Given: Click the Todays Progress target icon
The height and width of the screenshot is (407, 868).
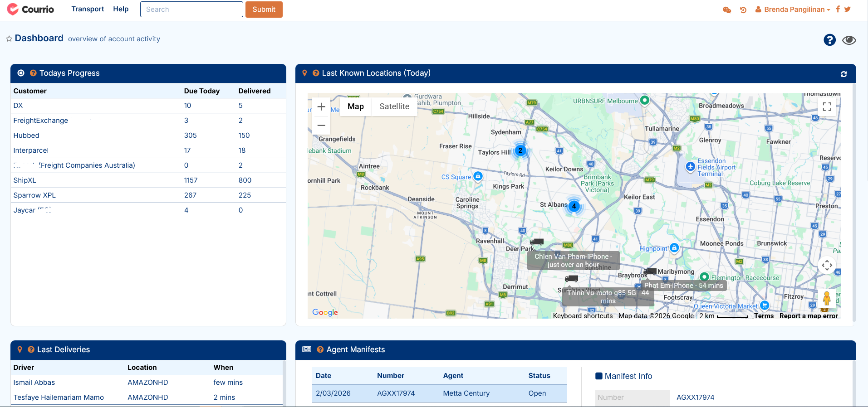Looking at the screenshot, I should (21, 73).
